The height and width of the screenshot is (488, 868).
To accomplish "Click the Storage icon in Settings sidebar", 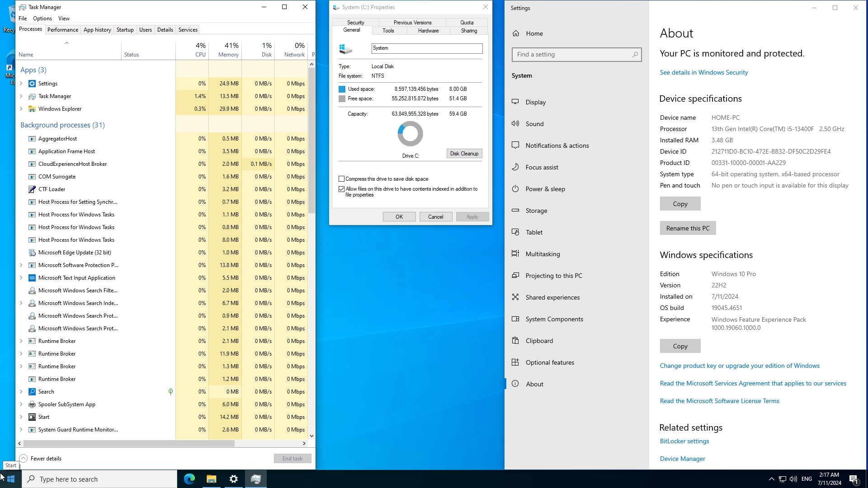I will coord(515,211).
